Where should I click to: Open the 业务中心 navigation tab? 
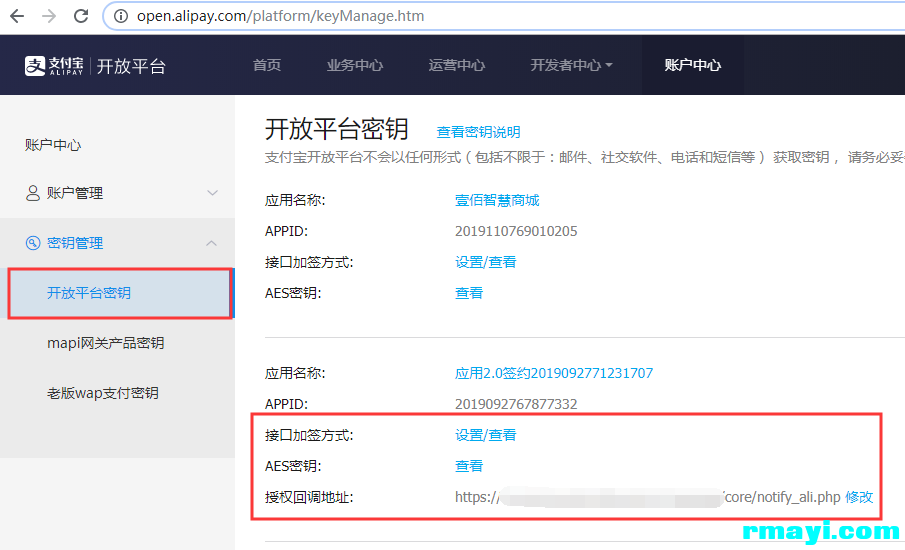[355, 65]
